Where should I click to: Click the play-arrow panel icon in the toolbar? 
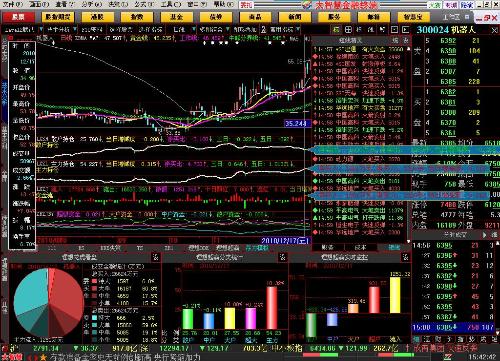406,30
